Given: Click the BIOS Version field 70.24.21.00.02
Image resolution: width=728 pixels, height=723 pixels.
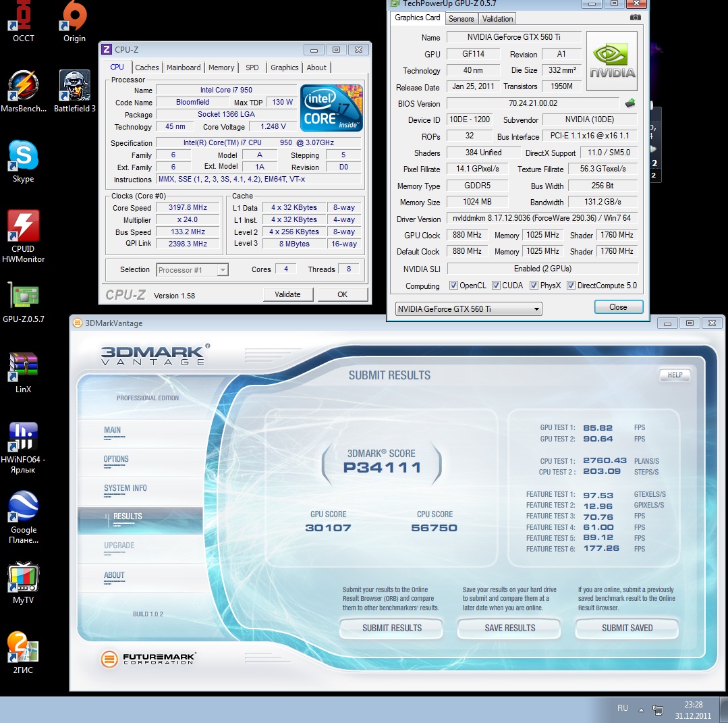Looking at the screenshot, I should [533, 103].
